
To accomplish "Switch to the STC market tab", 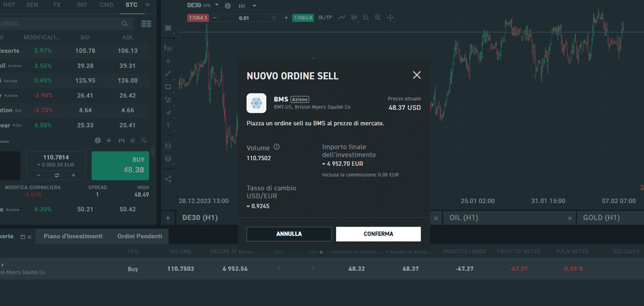I will (x=131, y=5).
